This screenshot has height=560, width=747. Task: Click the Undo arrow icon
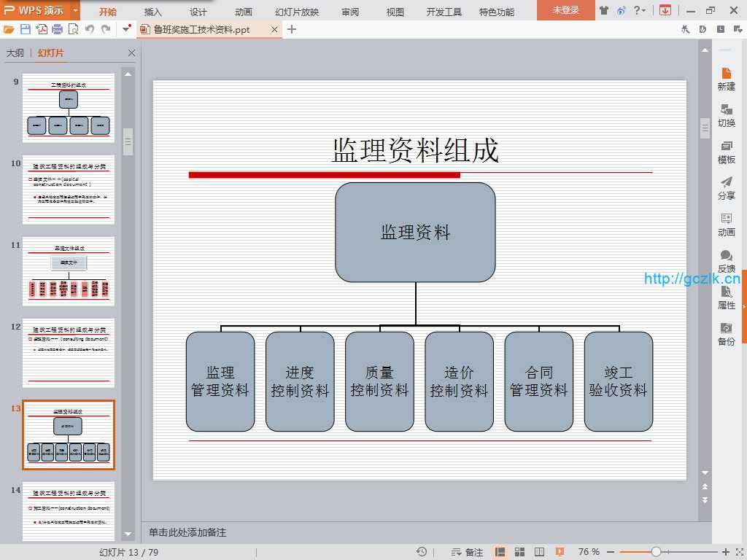coord(89,29)
